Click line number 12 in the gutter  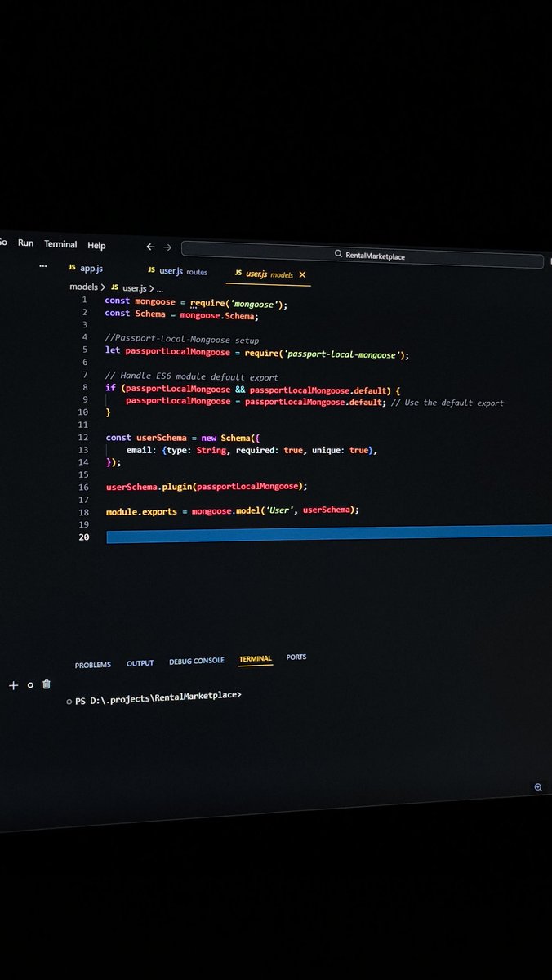[83, 437]
